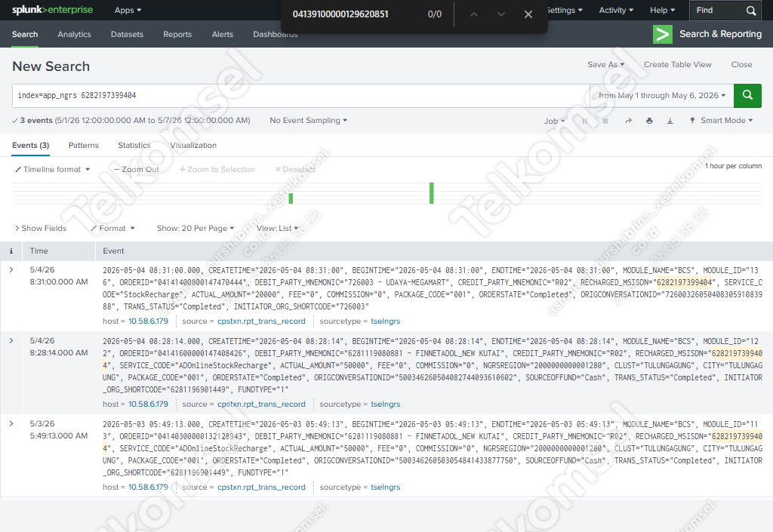Viewport: 773px width, 532px height.
Task: Click host 10.58.6.179 in first event
Action: click(x=149, y=321)
